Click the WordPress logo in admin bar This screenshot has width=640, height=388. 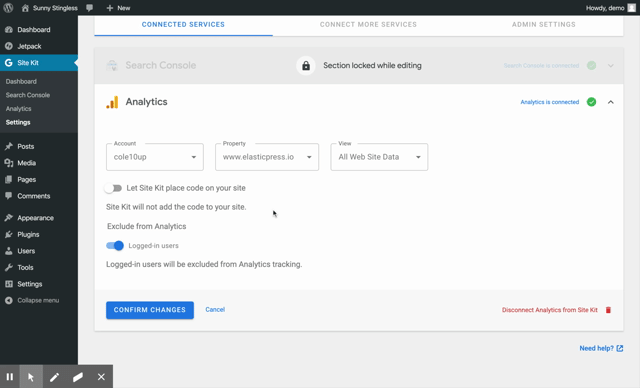(x=8, y=8)
